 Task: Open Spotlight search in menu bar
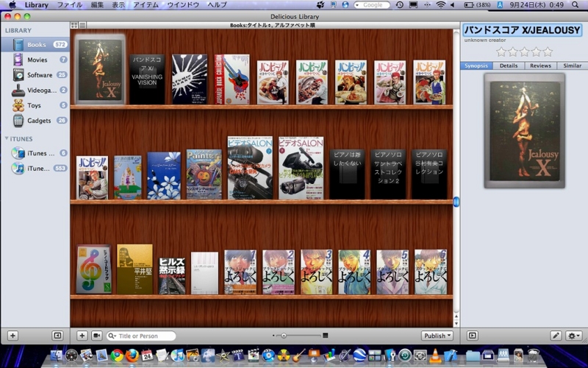(576, 5)
